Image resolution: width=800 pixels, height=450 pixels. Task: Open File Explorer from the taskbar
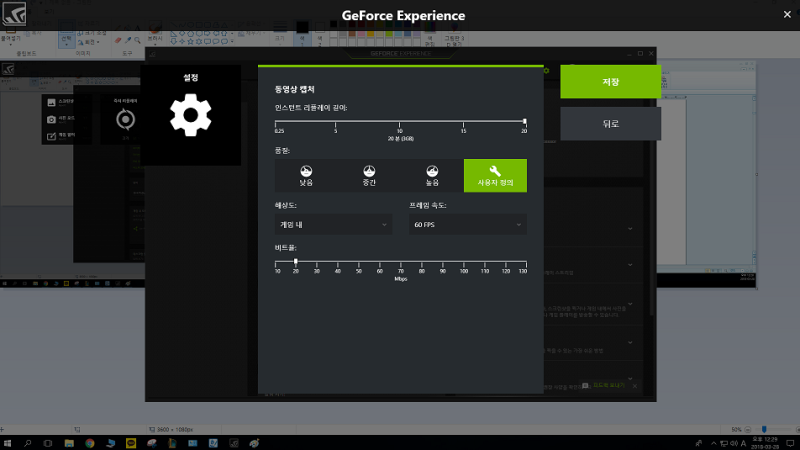click(69, 443)
